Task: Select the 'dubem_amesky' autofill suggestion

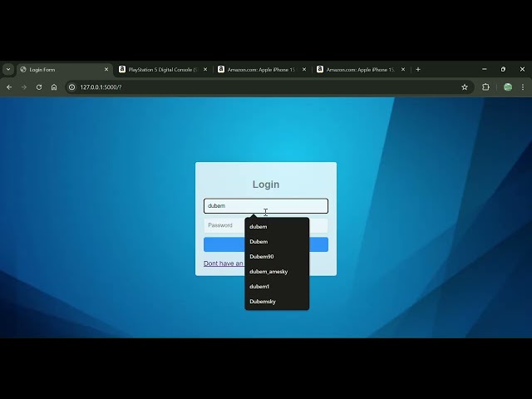Action: (x=277, y=272)
